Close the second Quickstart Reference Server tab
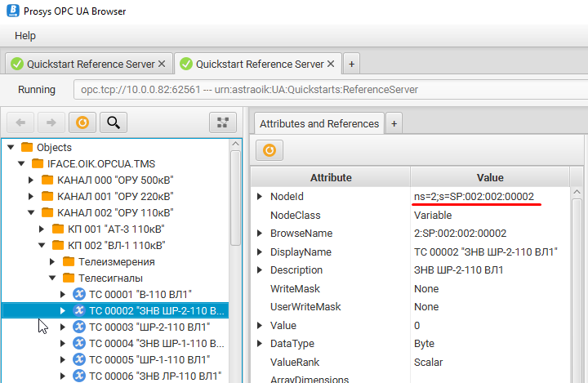The image size is (588, 383). 332,64
